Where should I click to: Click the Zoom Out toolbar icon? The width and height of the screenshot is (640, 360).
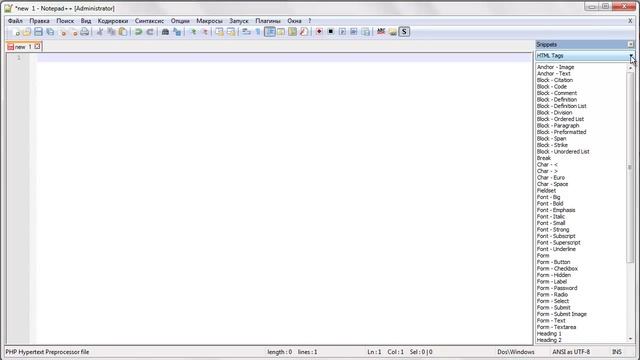point(205,32)
